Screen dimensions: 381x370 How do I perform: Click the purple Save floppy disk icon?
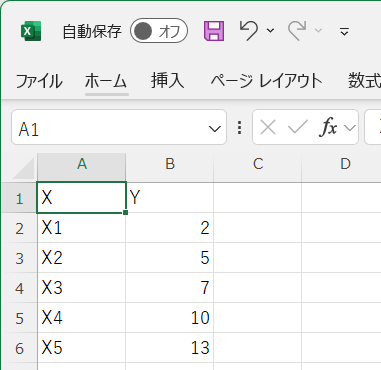[214, 31]
